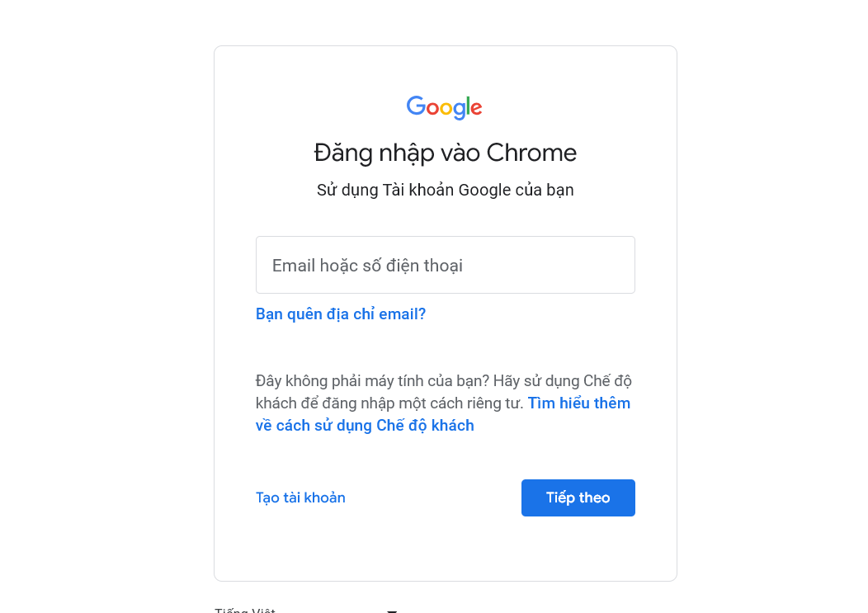Focus the 'Email hoặc số điện thoại' placeholder text

367,266
